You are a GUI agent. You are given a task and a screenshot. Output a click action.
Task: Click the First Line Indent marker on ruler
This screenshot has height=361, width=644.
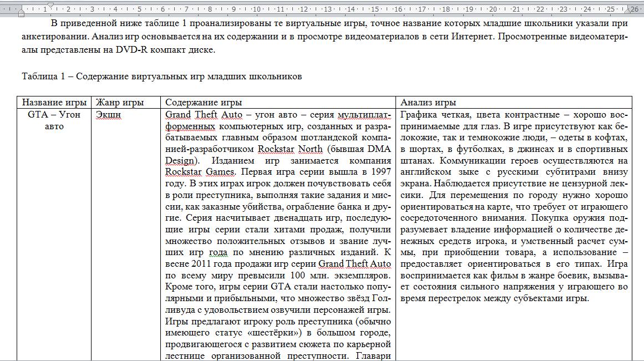50,6
